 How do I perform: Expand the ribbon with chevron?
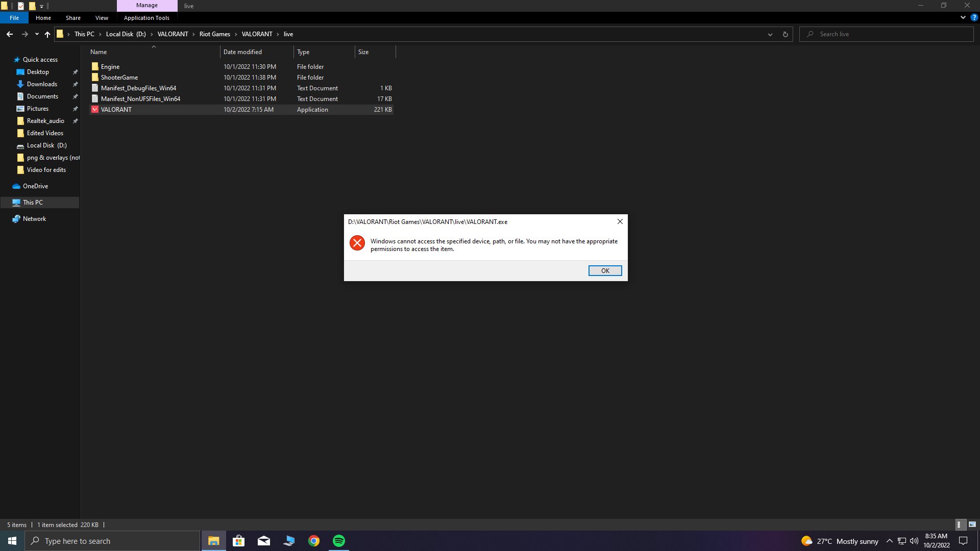click(x=963, y=17)
